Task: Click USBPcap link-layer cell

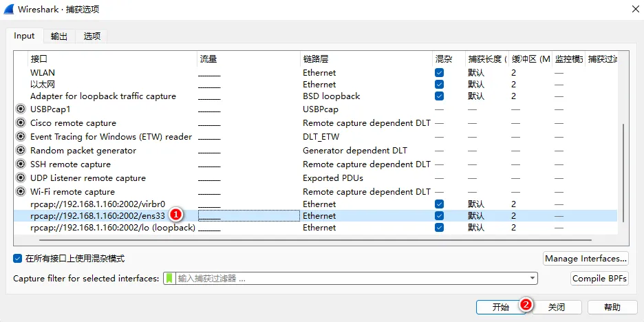Action: click(x=321, y=109)
